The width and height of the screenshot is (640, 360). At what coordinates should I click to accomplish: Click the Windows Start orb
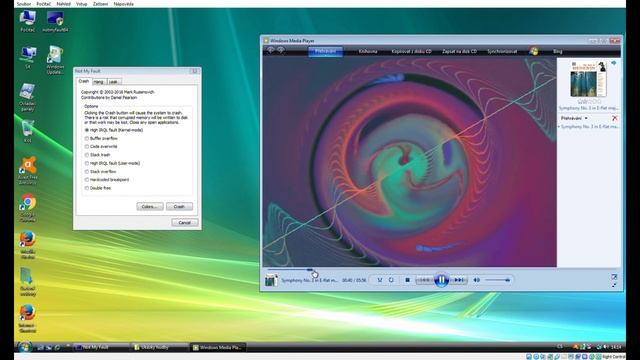coord(24,347)
